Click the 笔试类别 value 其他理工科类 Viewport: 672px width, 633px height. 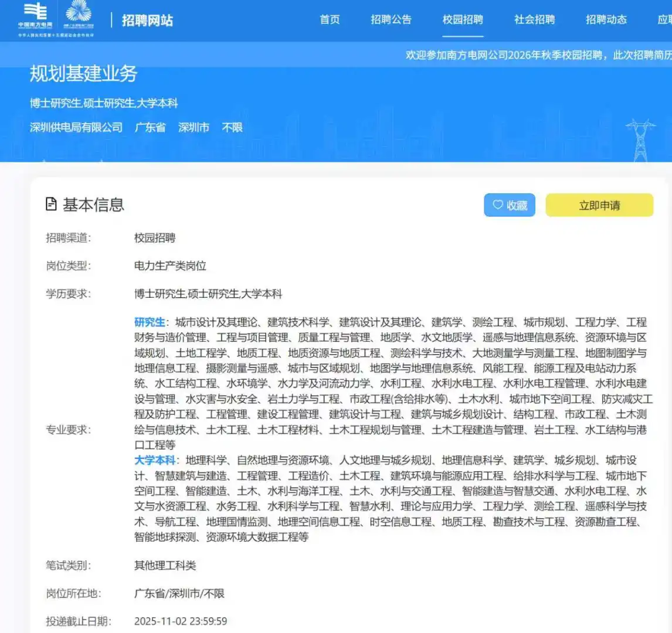pyautogui.click(x=165, y=566)
